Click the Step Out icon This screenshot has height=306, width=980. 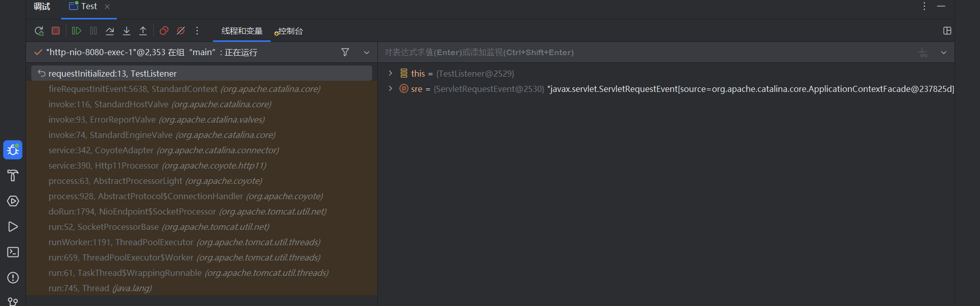(x=143, y=31)
